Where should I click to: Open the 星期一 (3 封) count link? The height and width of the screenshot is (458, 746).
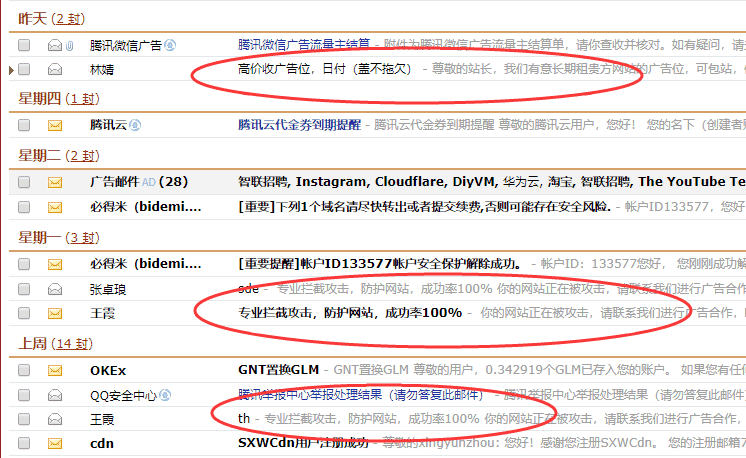[x=82, y=237]
